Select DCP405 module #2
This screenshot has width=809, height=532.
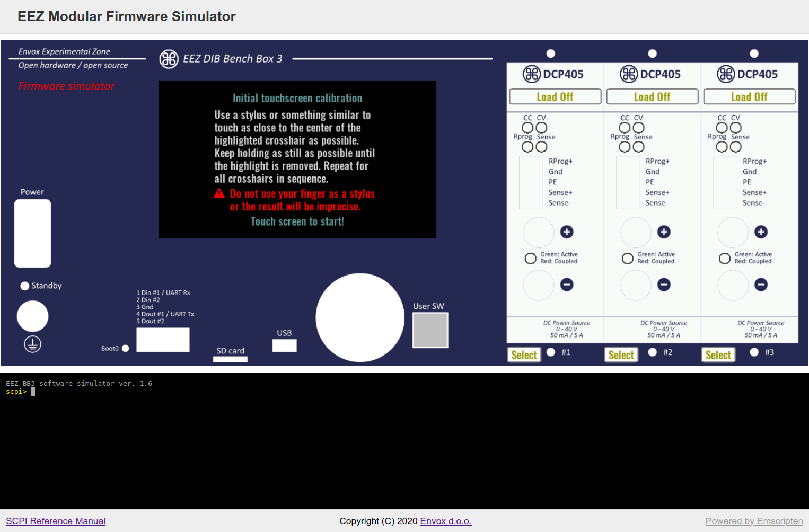[621, 355]
